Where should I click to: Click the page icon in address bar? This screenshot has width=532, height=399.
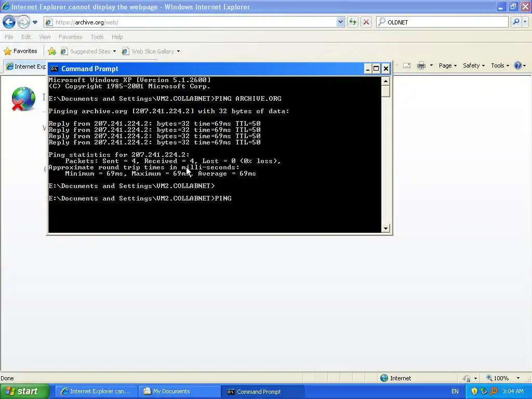pyautogui.click(x=49, y=22)
